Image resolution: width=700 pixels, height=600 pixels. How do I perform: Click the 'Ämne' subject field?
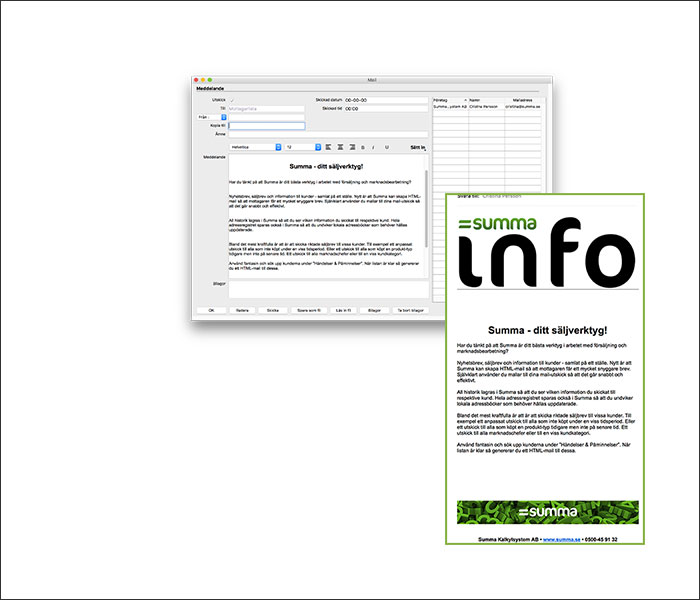[328, 134]
